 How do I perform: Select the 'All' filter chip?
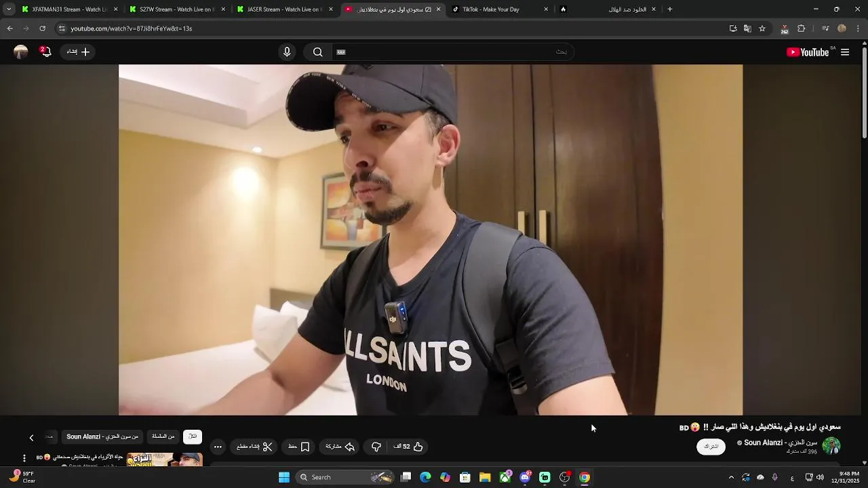pos(193,436)
